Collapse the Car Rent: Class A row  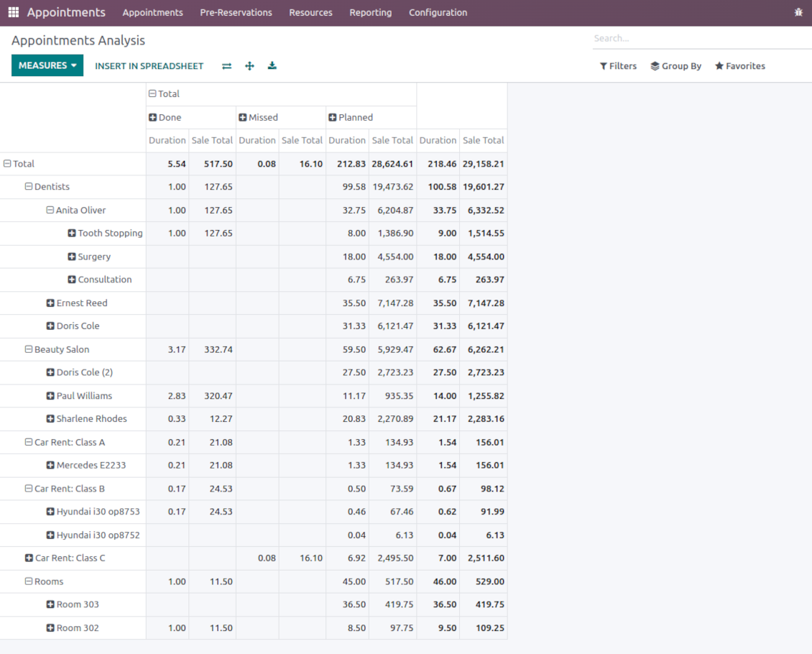tap(65, 442)
